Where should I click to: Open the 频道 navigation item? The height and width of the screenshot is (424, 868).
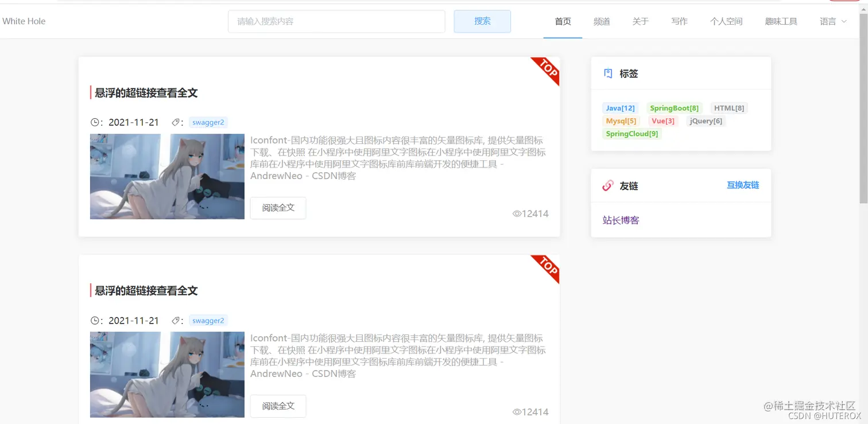[602, 21]
